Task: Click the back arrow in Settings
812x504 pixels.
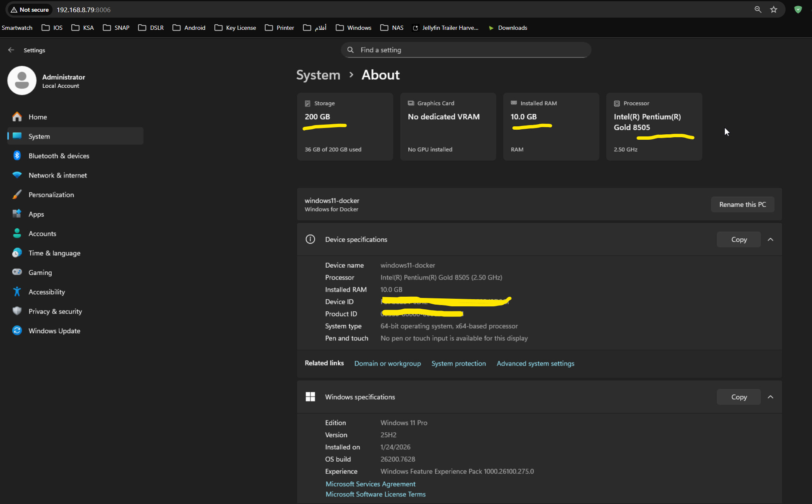Action: click(x=11, y=50)
